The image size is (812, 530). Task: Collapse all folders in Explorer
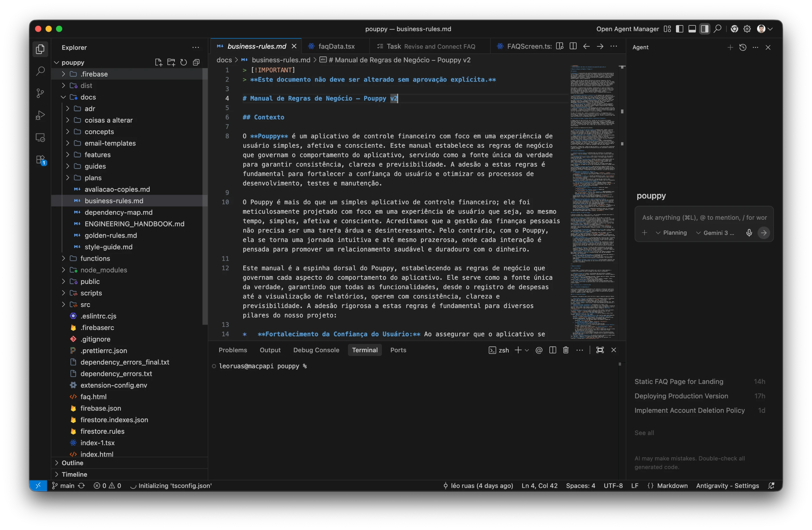[196, 63]
